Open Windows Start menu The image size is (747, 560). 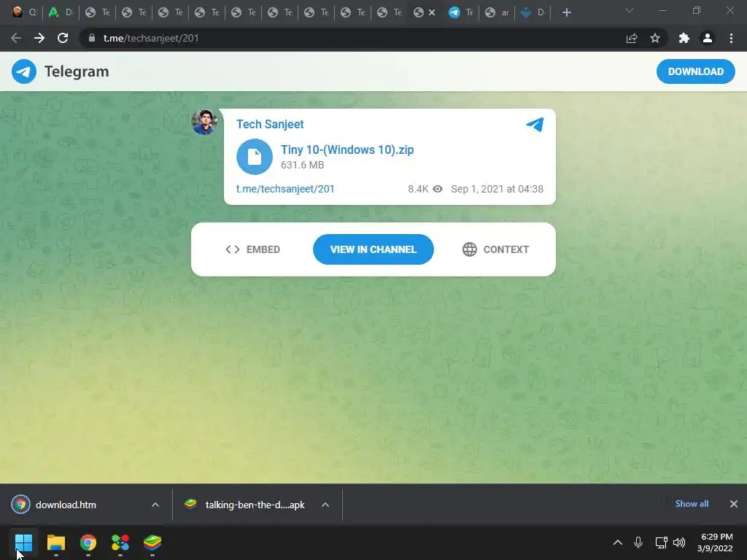click(x=24, y=542)
